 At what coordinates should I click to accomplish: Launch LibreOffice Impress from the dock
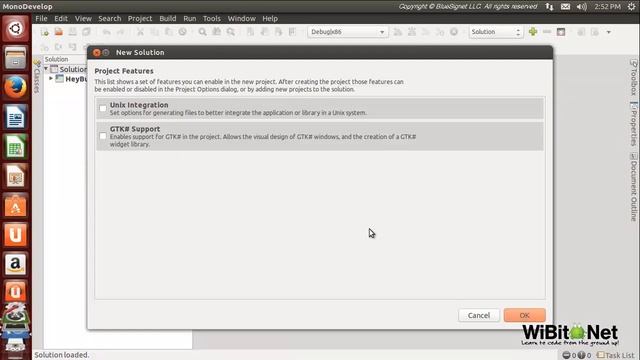click(15, 176)
